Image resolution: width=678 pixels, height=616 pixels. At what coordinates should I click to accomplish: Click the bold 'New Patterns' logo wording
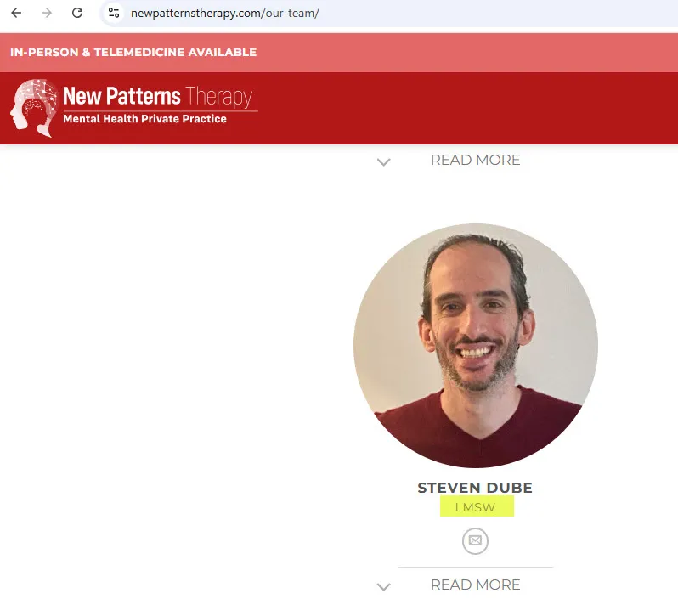(121, 95)
